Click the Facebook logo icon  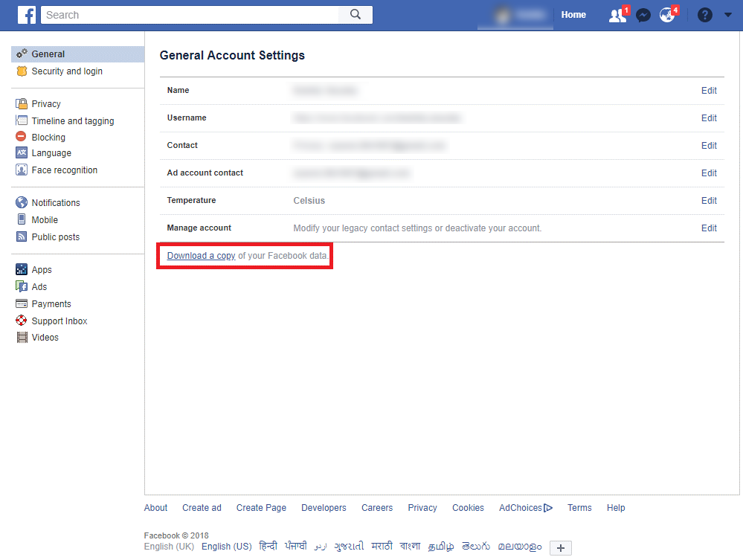(27, 15)
